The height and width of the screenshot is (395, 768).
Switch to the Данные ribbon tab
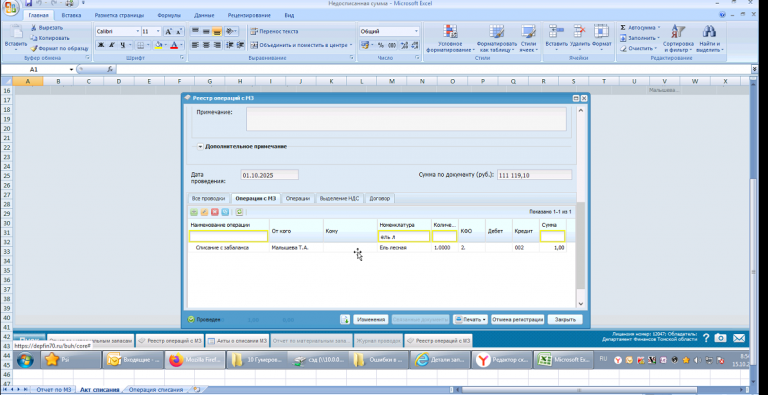click(204, 15)
